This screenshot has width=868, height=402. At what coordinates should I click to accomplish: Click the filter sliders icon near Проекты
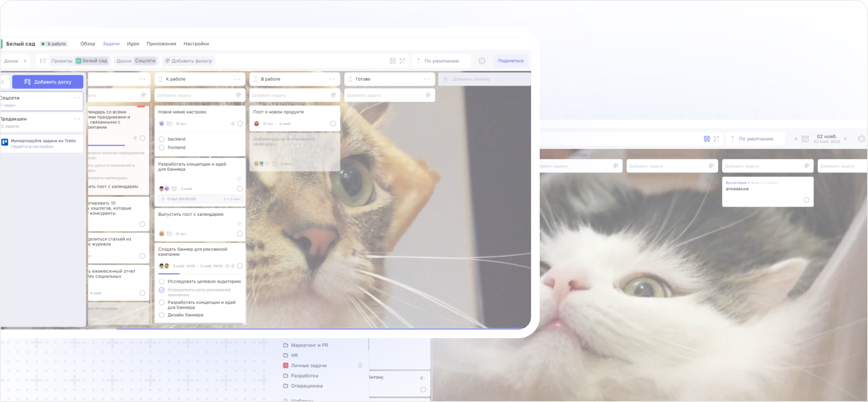(x=43, y=61)
